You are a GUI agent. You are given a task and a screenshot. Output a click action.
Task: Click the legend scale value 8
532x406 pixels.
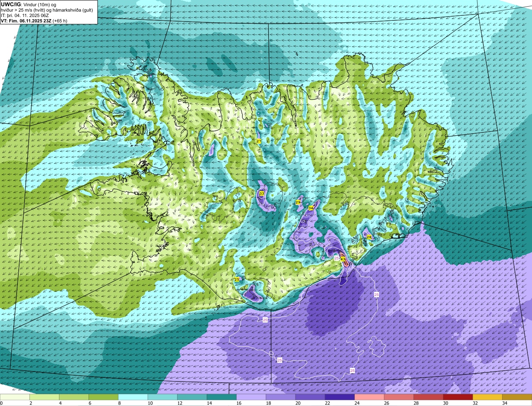point(118,403)
